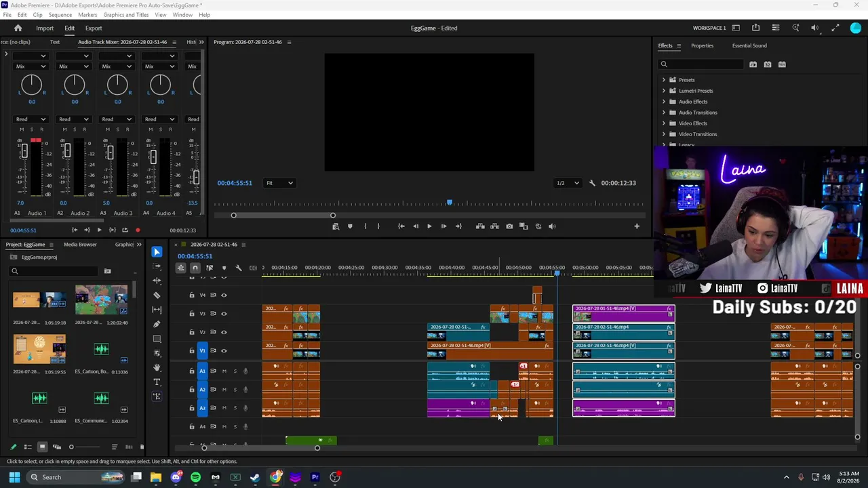Open the playback resolution 1/2 dropdown
Viewport: 868px width, 488px height.
[568, 183]
